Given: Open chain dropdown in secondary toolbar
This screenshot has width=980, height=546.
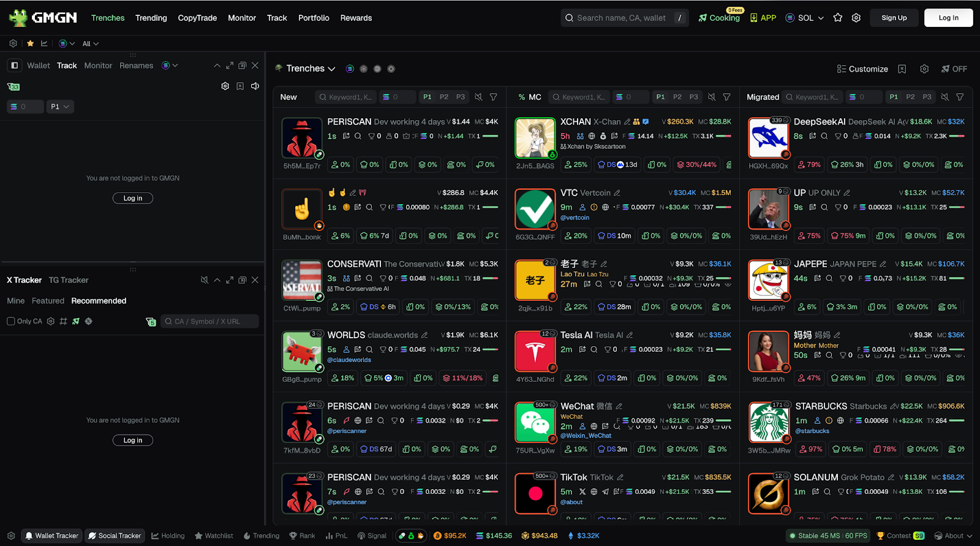Looking at the screenshot, I should coord(67,44).
